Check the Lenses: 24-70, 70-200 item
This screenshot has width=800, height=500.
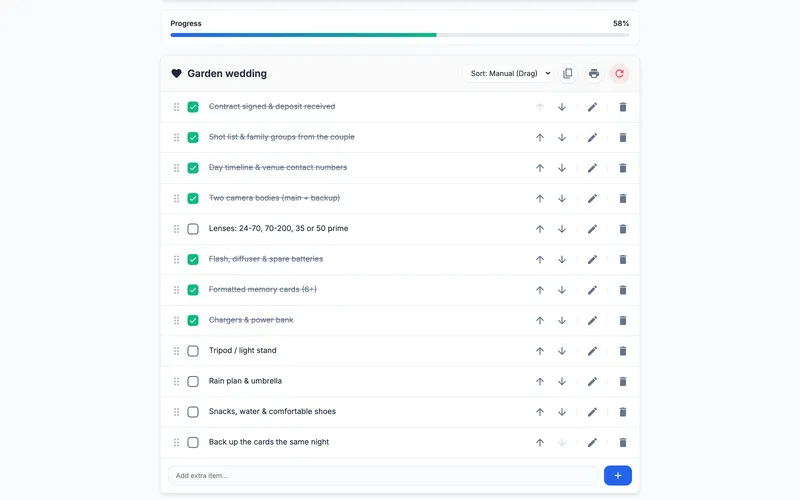(x=193, y=229)
